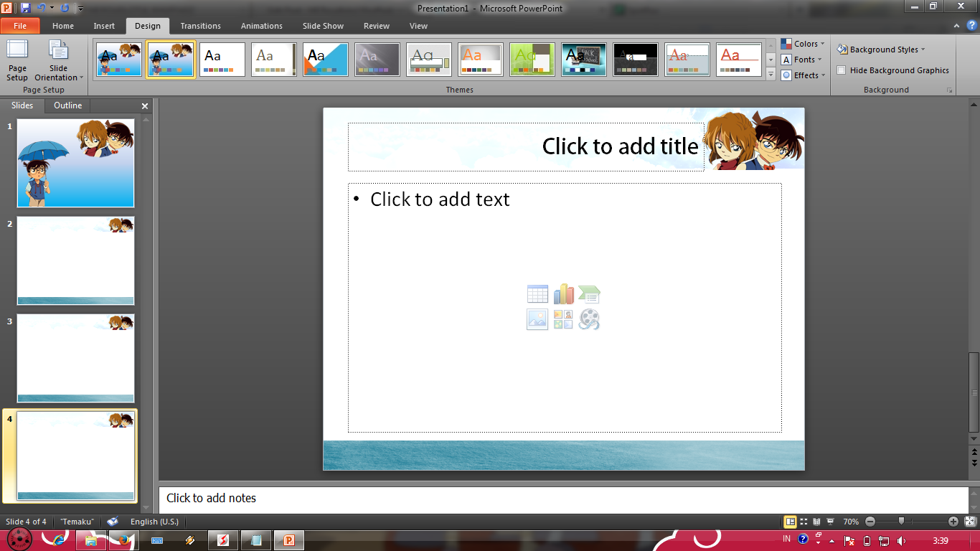The height and width of the screenshot is (551, 980).
Task: Open the Background dialog launcher
Action: coord(949,90)
